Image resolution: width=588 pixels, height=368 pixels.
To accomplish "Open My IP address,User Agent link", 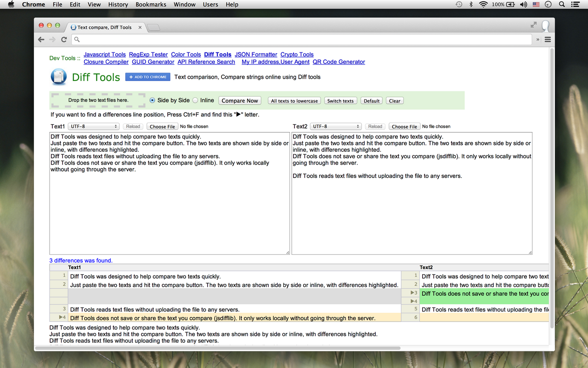I will tap(276, 62).
